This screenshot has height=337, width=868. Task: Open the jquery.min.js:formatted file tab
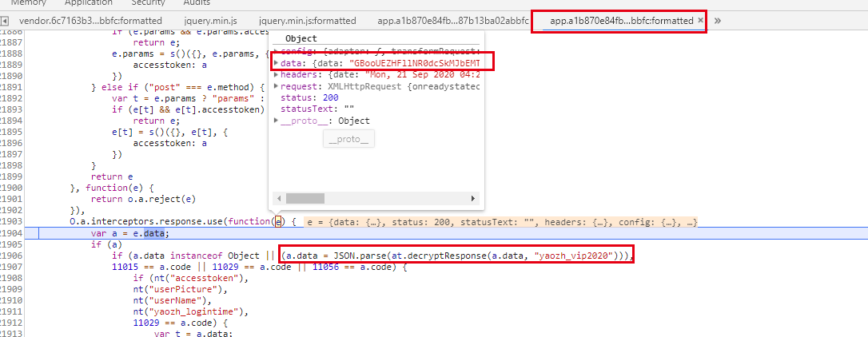point(307,21)
